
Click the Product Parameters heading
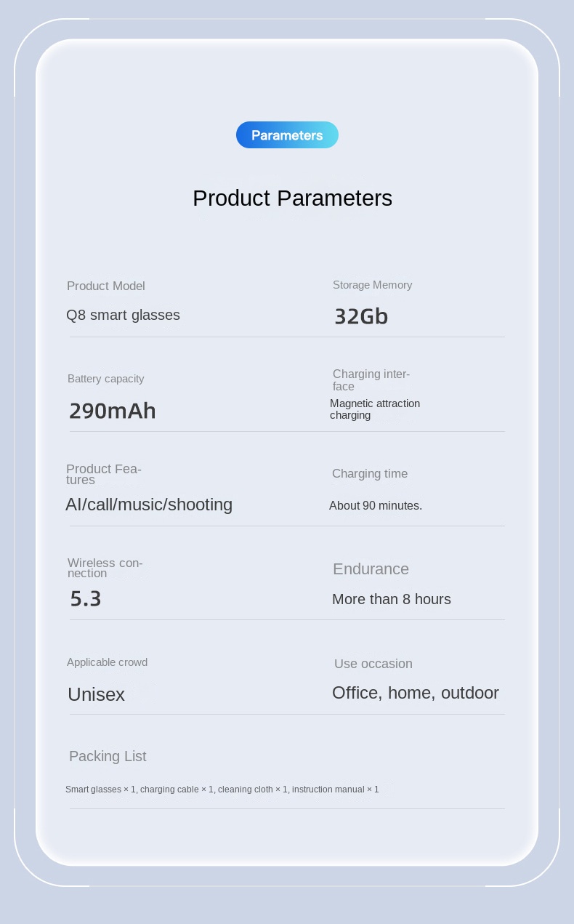[292, 198]
